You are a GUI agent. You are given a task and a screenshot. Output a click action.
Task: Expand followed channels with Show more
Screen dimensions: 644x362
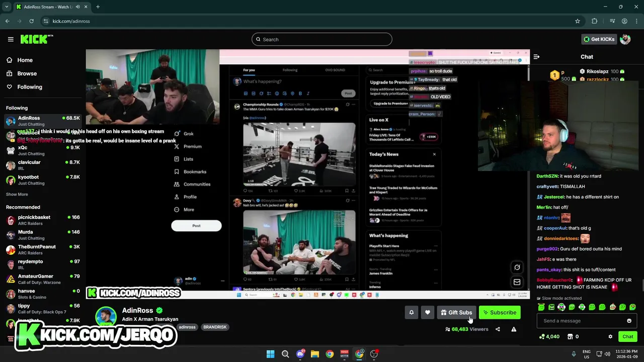17,194
